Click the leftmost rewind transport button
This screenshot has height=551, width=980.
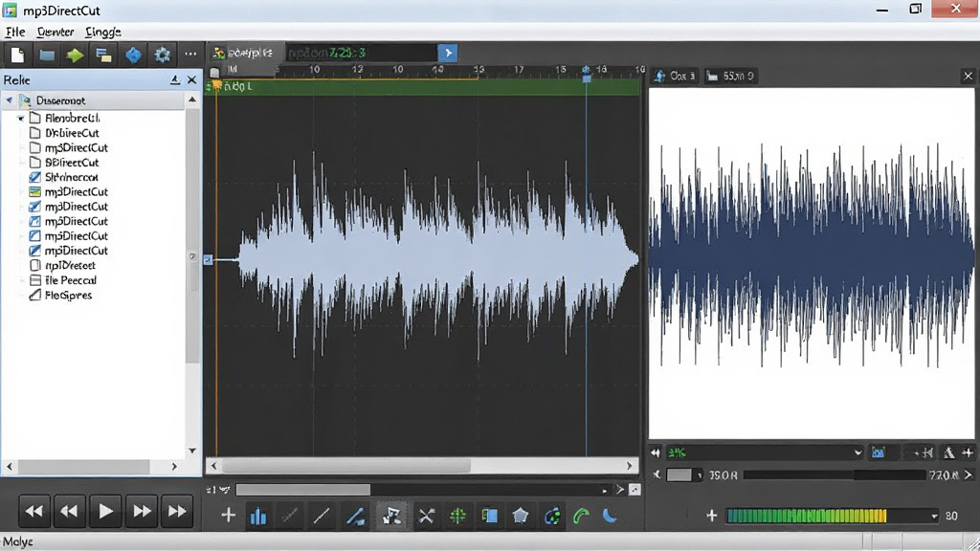tap(33, 512)
